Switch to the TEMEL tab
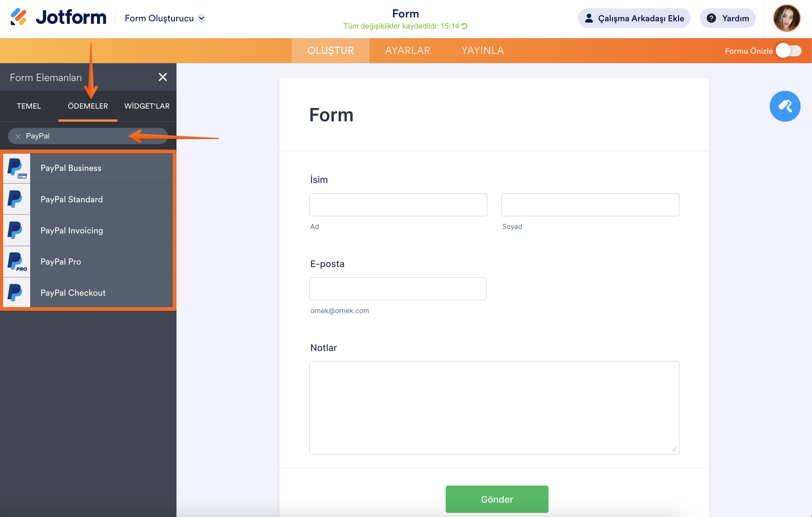Screen dimensions: 812x517 pyautogui.click(x=29, y=106)
